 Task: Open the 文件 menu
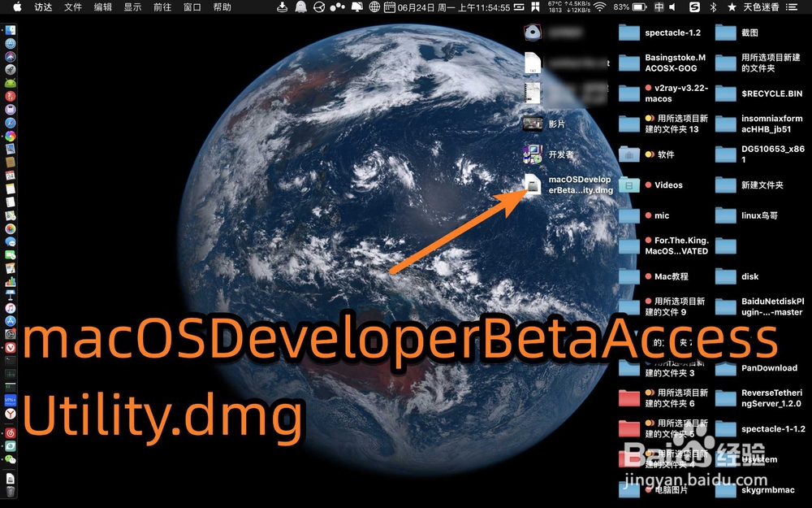(x=73, y=7)
